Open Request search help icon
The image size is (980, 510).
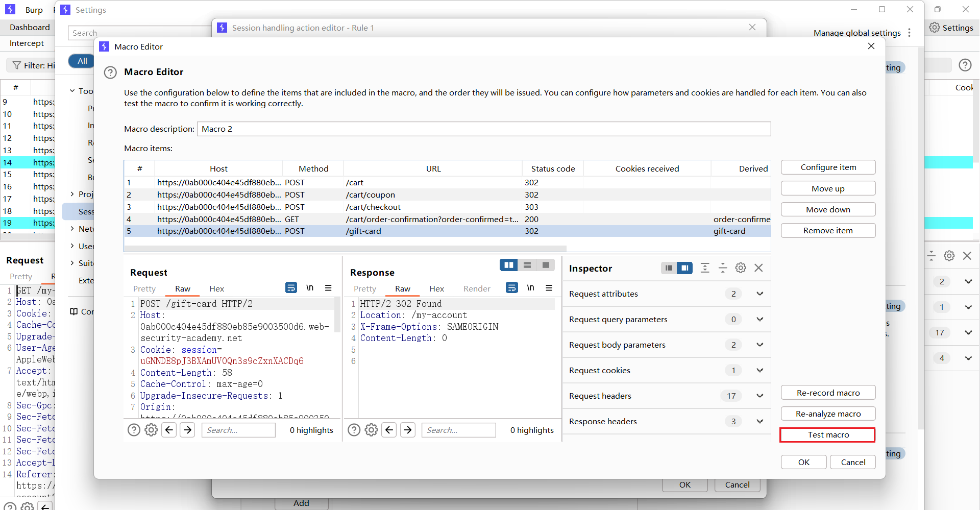[134, 430]
